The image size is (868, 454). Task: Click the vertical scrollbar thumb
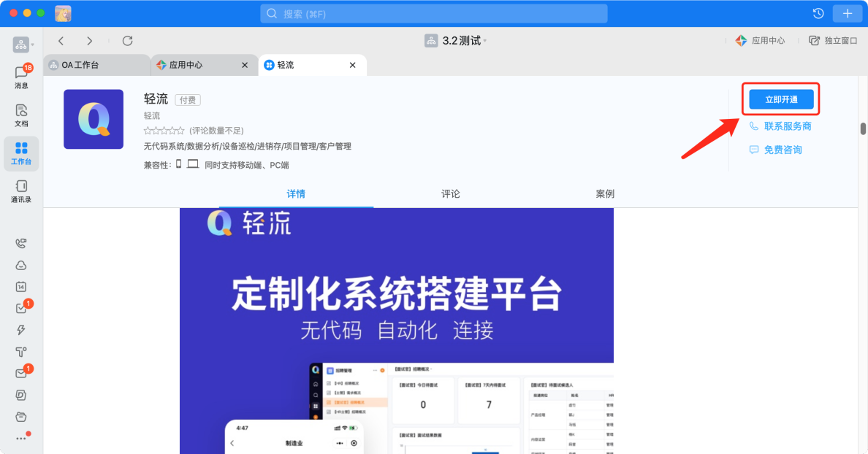(863, 128)
